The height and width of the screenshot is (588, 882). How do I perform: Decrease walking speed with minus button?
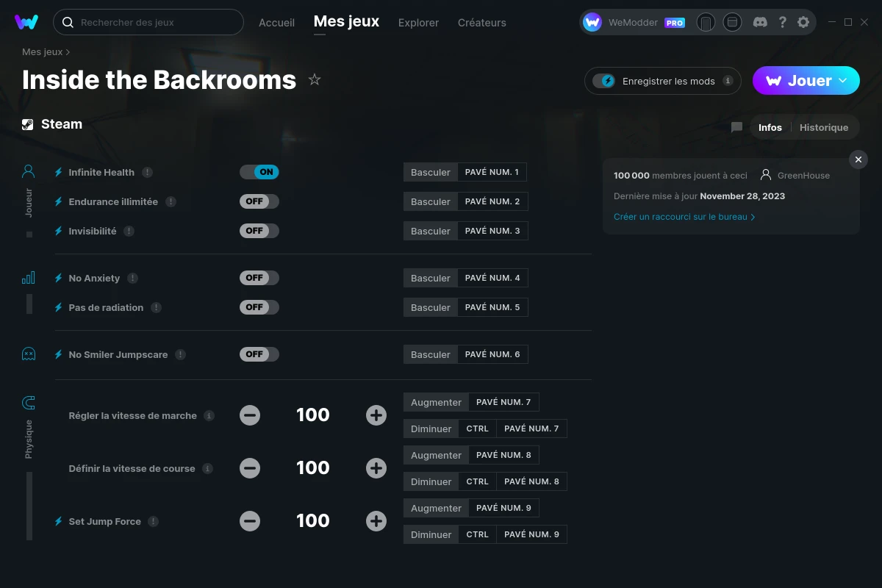click(x=250, y=415)
